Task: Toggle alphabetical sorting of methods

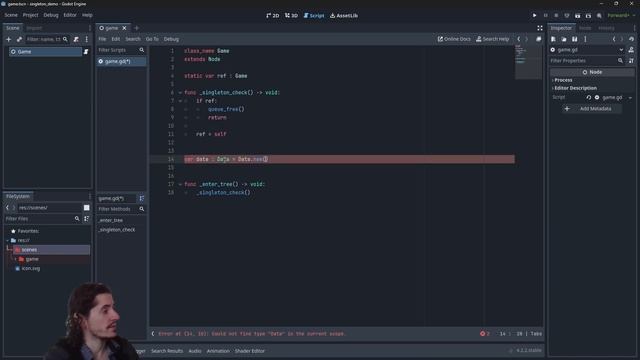Action: (142, 198)
